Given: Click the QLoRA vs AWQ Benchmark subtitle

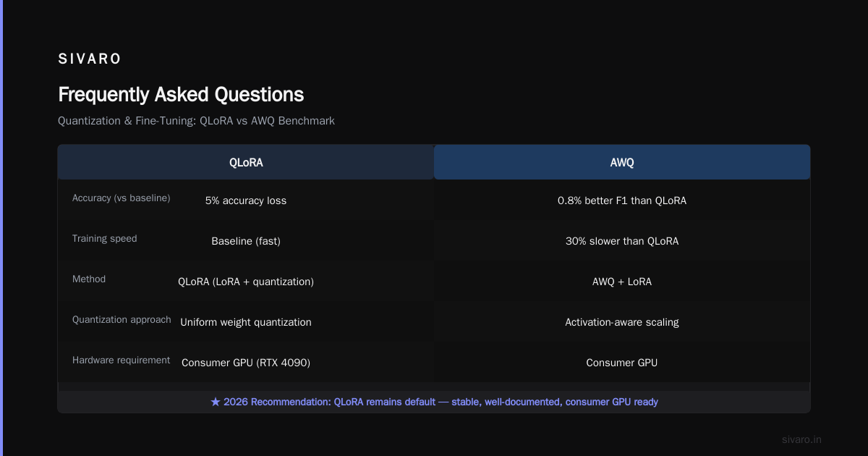Looking at the screenshot, I should tap(196, 121).
